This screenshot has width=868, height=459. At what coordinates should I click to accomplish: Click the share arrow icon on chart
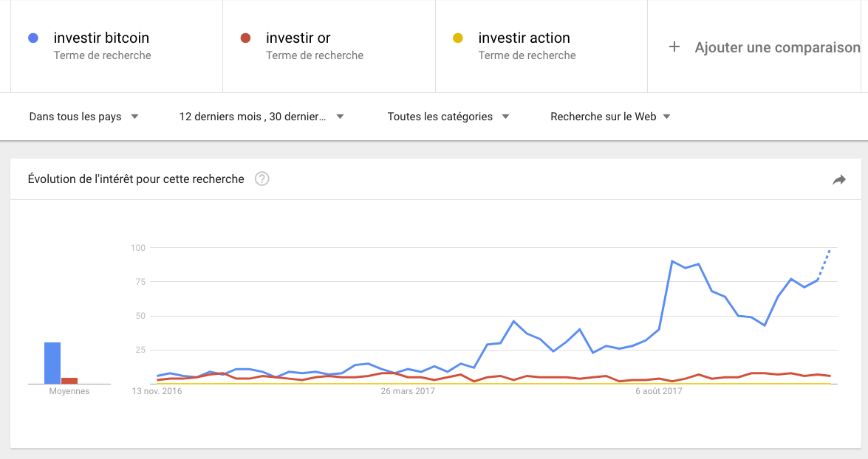839,179
